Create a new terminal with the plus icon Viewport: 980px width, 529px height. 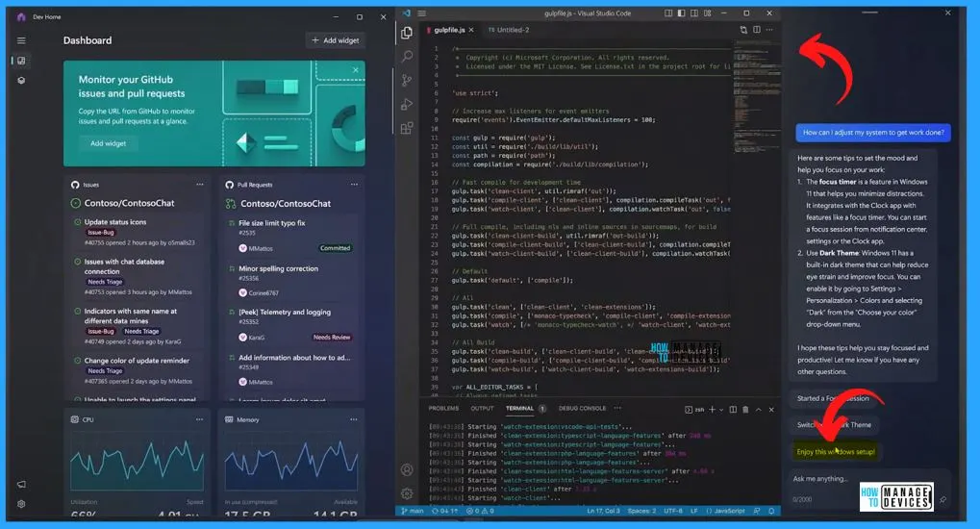712,410
